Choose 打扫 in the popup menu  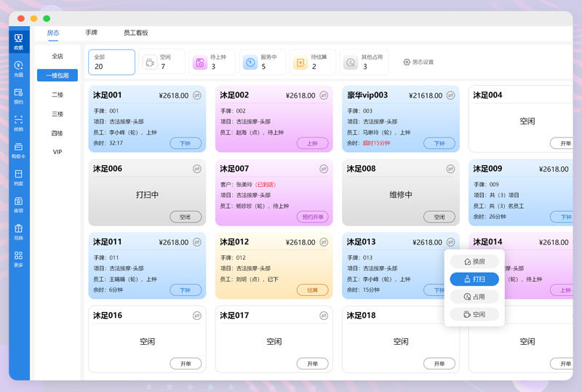pos(474,279)
